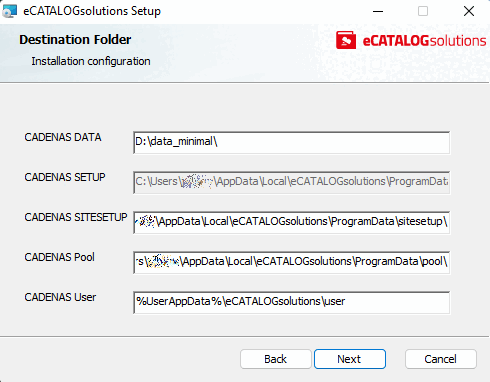Click the eCATALOGsolutions red logo icon
The height and width of the screenshot is (382, 490).
346,40
